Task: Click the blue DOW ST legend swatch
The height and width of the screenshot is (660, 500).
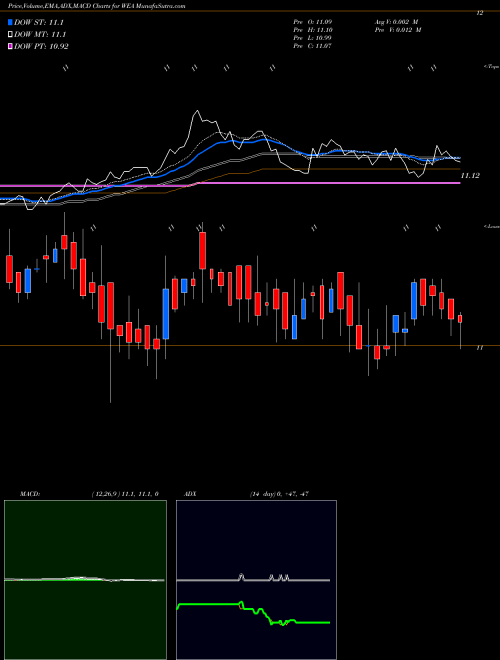Action: [10, 23]
